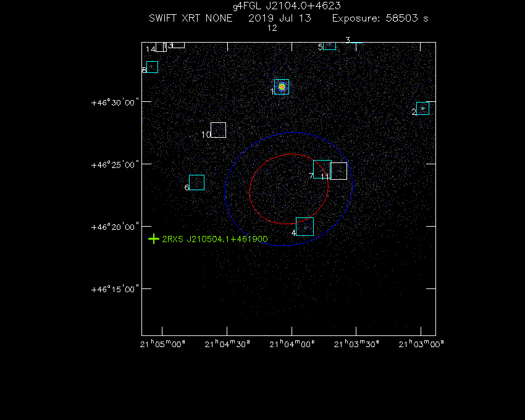Image resolution: width=525 pixels, height=420 pixels.
Task: Select the cyan box of source 6
Action: (x=196, y=183)
